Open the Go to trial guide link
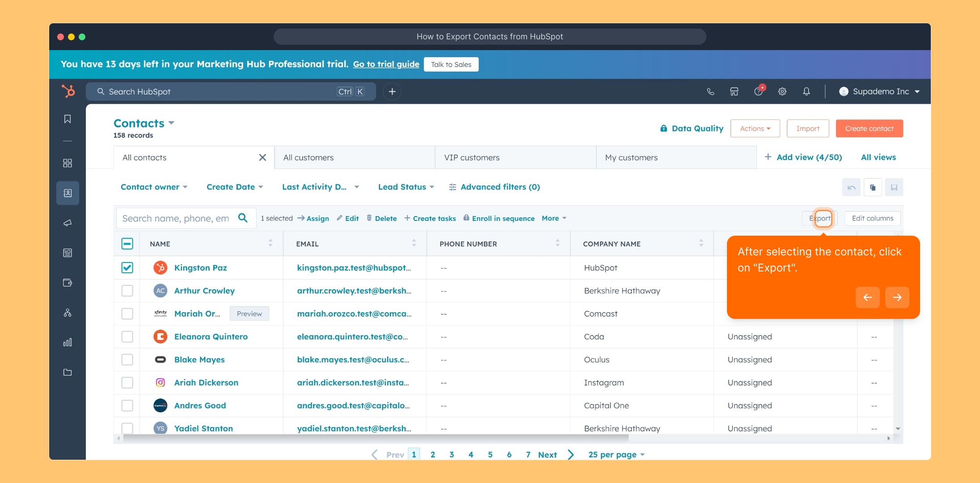Image resolution: width=980 pixels, height=483 pixels. [386, 64]
